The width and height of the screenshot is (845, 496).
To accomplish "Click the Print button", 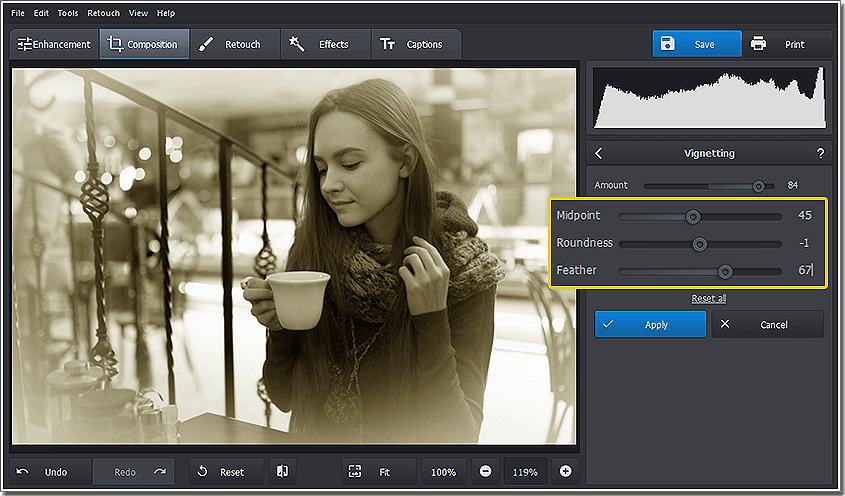I will pyautogui.click(x=787, y=44).
